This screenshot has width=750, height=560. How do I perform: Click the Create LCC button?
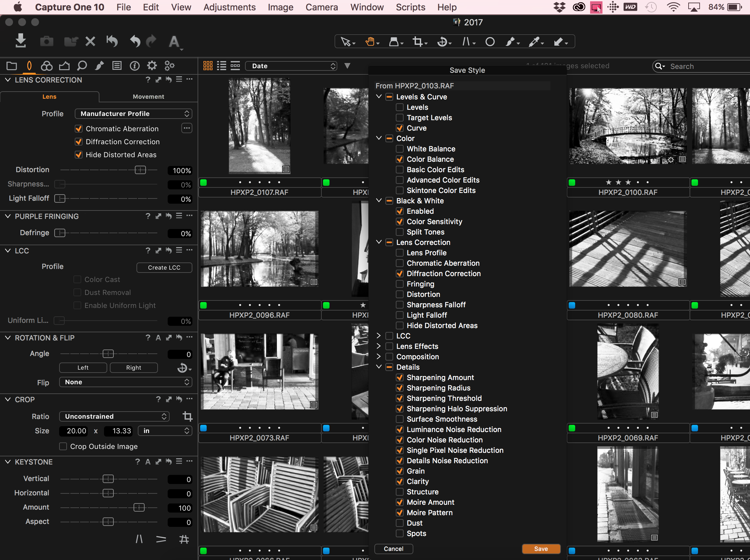click(x=164, y=267)
